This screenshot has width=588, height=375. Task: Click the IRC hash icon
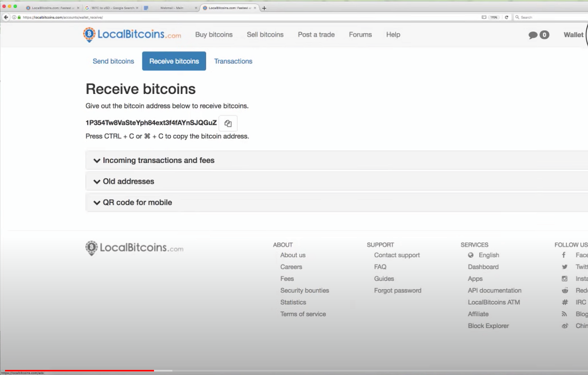[x=565, y=302]
